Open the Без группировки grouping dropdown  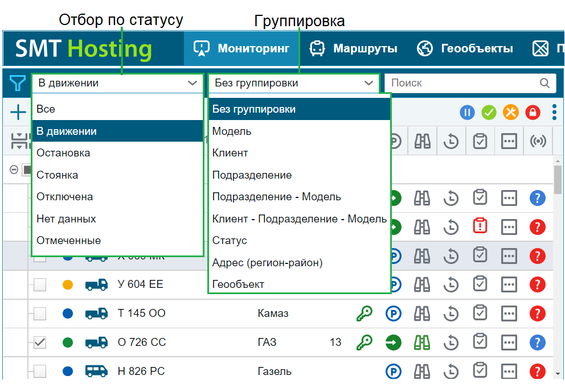pyautogui.click(x=293, y=83)
